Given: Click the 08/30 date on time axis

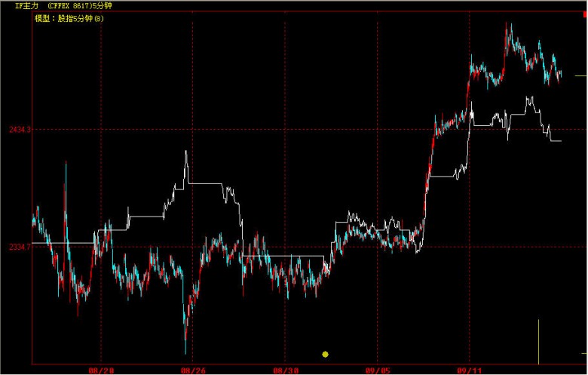Looking at the screenshot, I should (x=285, y=370).
